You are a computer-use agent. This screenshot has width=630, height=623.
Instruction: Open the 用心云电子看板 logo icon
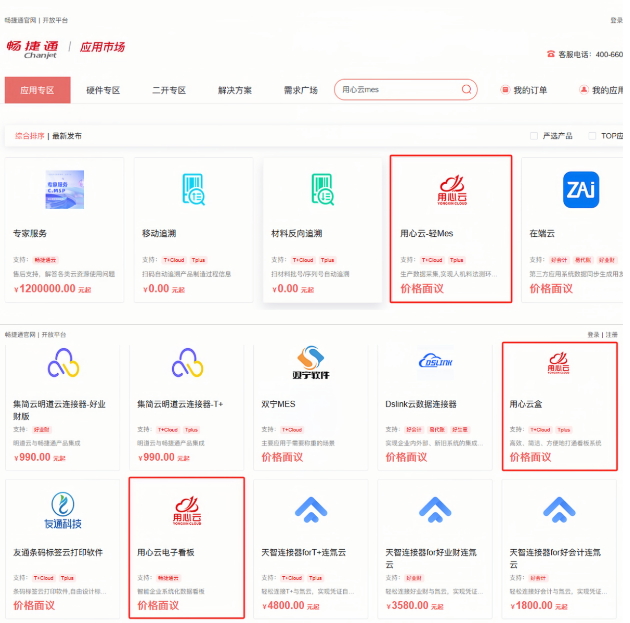187,511
